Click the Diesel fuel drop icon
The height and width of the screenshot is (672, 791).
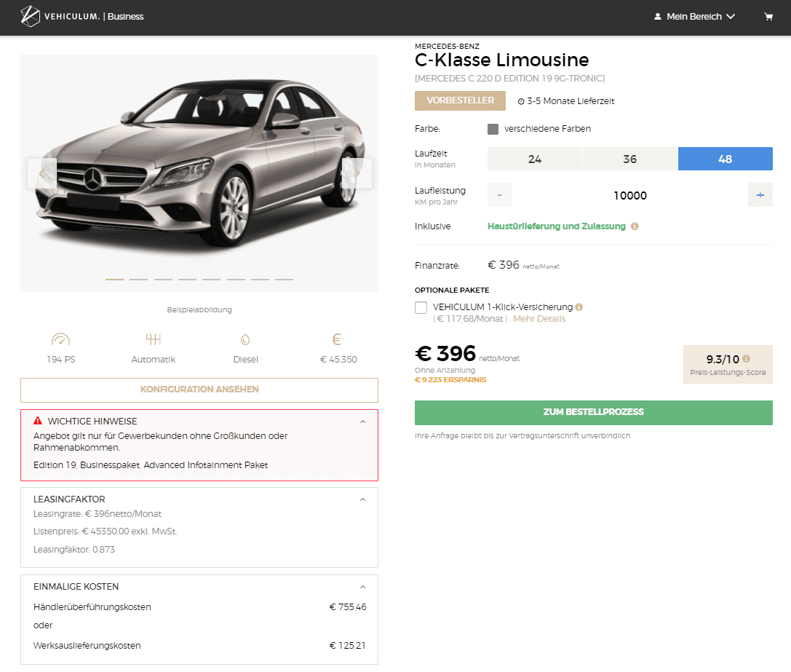coord(245,339)
